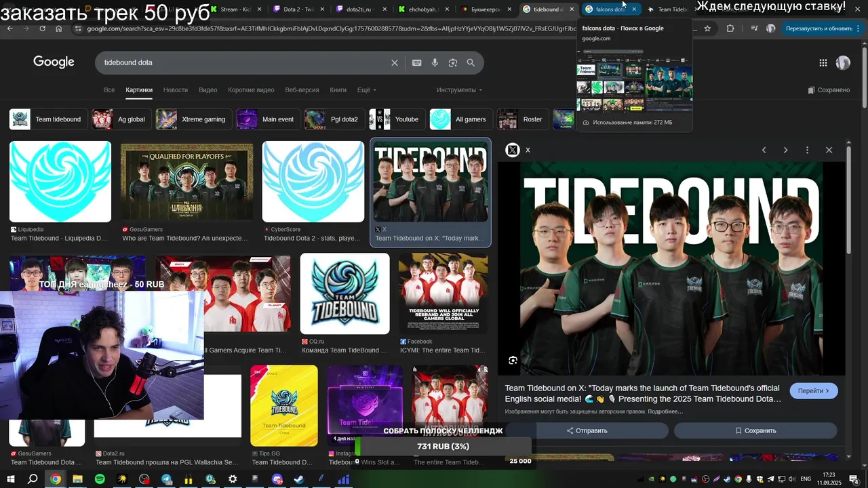
Task: Open the Liquipedia Tidebound logo thumbnail
Action: [x=60, y=182]
